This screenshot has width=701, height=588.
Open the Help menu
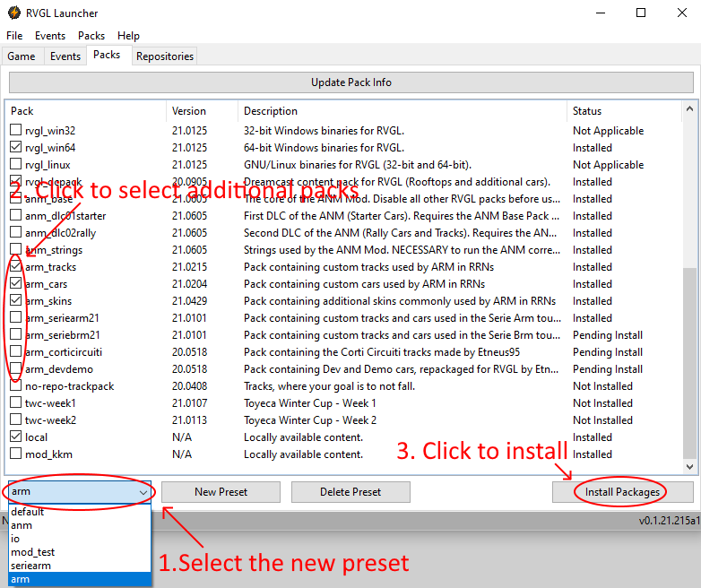click(128, 36)
